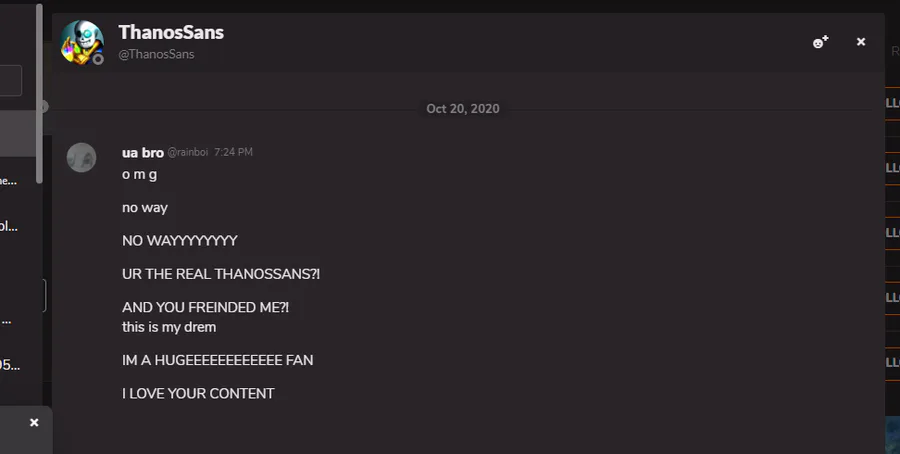Click the @ThanosSans handle text
Viewport: 900px width, 454px height.
click(x=156, y=55)
